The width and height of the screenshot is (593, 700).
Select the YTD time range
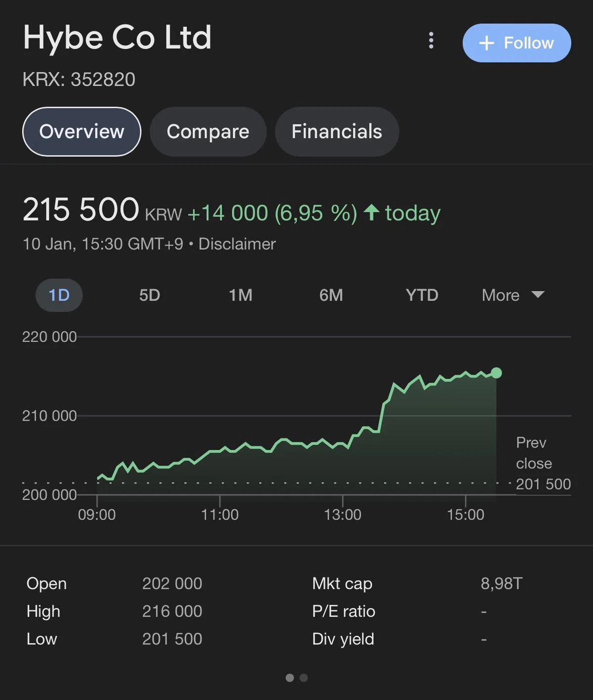(422, 295)
